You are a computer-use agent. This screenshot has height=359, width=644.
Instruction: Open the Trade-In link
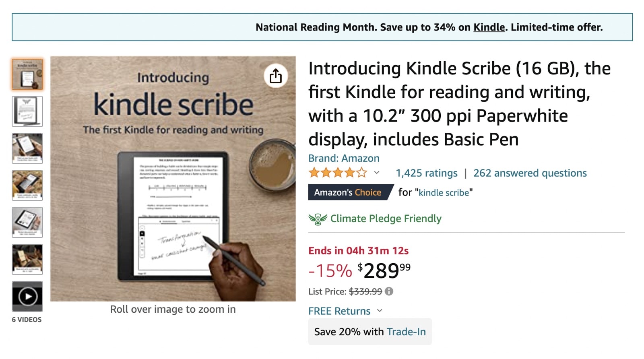pos(406,332)
